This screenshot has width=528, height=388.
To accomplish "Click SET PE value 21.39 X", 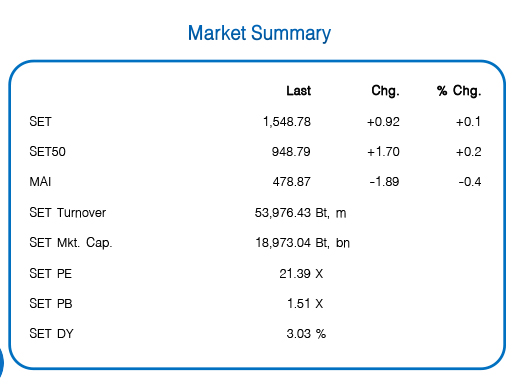I will pyautogui.click(x=301, y=273).
